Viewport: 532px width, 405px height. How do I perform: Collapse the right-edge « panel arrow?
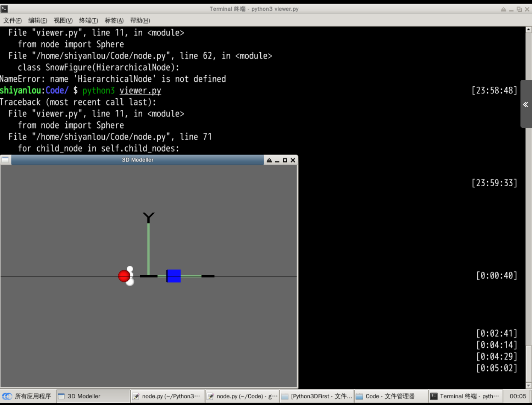pos(525,104)
